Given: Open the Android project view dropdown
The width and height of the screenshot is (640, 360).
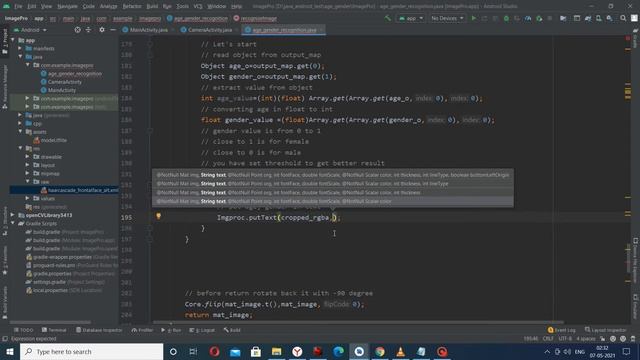Looking at the screenshot, I should tap(30, 30).
